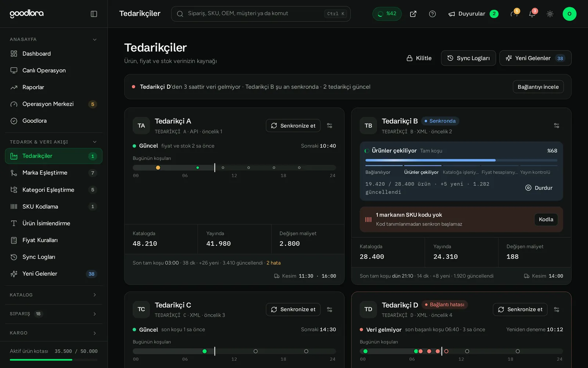The height and width of the screenshot is (368, 588).
Task: Open the external link icon in the top bar
Action: (x=413, y=14)
